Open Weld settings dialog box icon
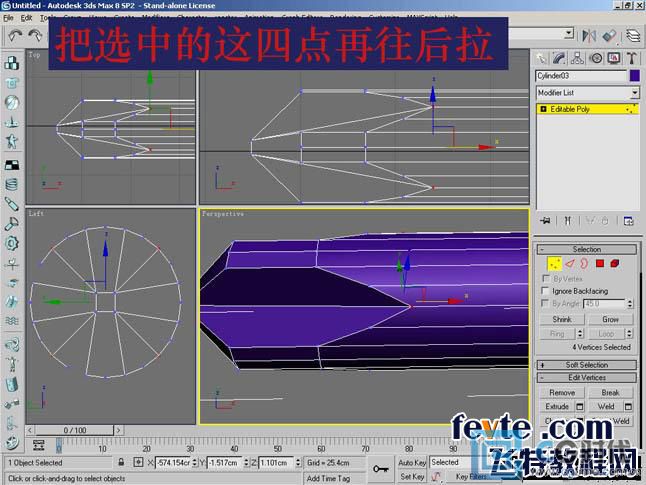Screen dimensions: 646x485 628,407
